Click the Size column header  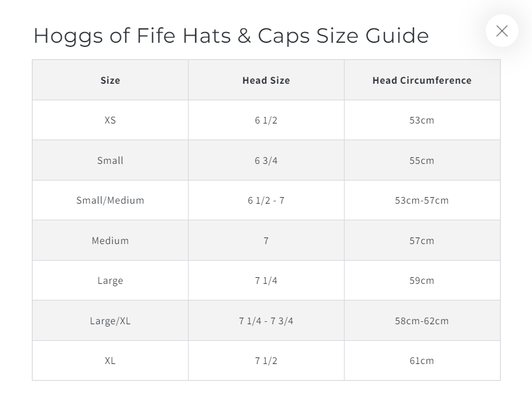[110, 80]
